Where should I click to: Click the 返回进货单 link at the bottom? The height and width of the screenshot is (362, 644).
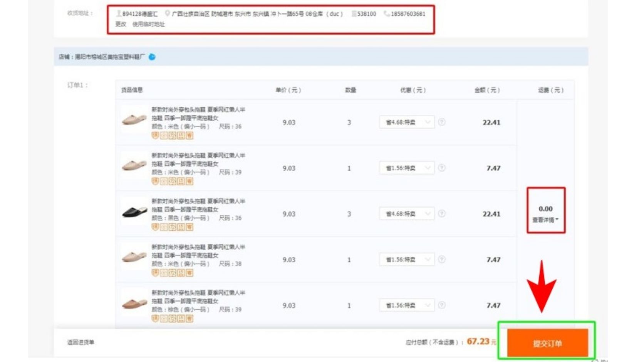point(81,342)
